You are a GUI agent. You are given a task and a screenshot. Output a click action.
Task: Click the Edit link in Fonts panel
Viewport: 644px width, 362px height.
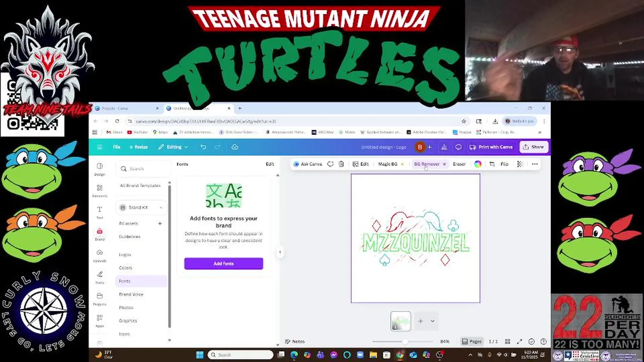(x=270, y=164)
